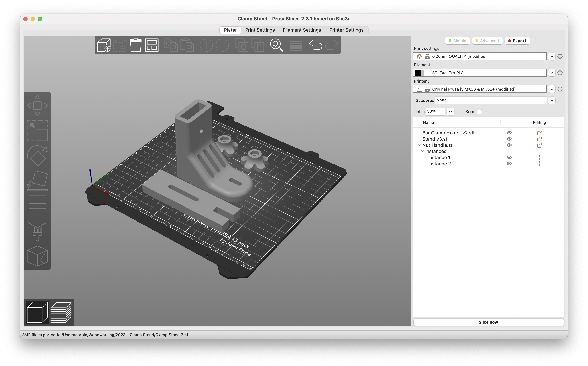The height and width of the screenshot is (366, 588).
Task: Toggle visibility of Instance 2
Action: click(509, 164)
